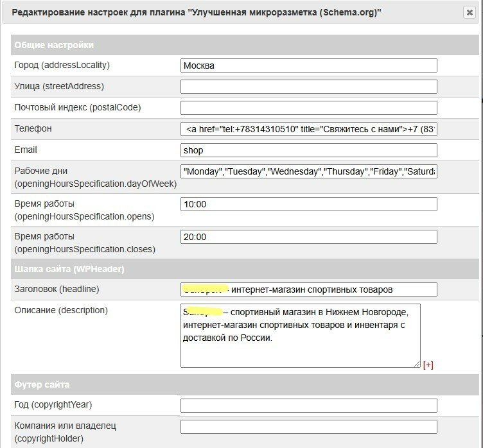Close the Schema.org plugin settings dialog
483x448 pixels.
pos(470,13)
